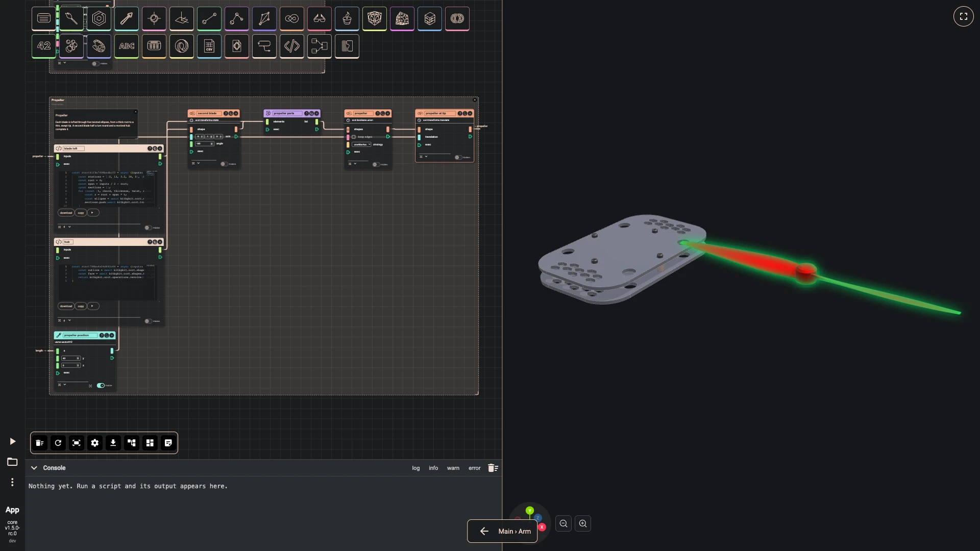
Task: Filter console by 'log'
Action: click(x=416, y=468)
